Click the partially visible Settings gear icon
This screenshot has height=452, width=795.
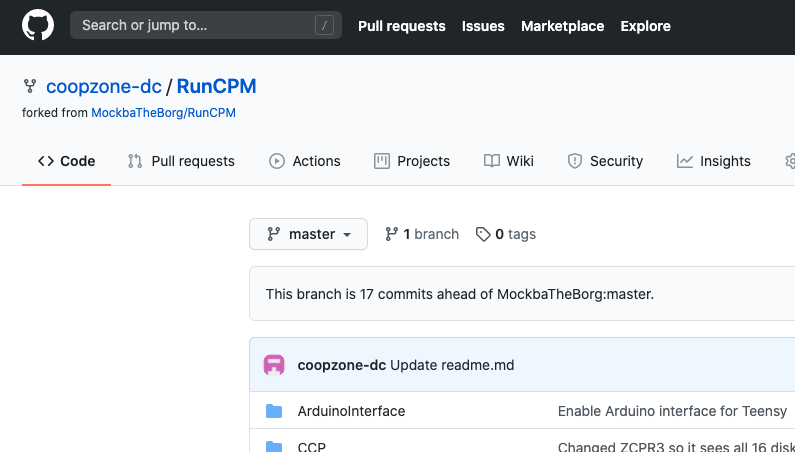(790, 161)
